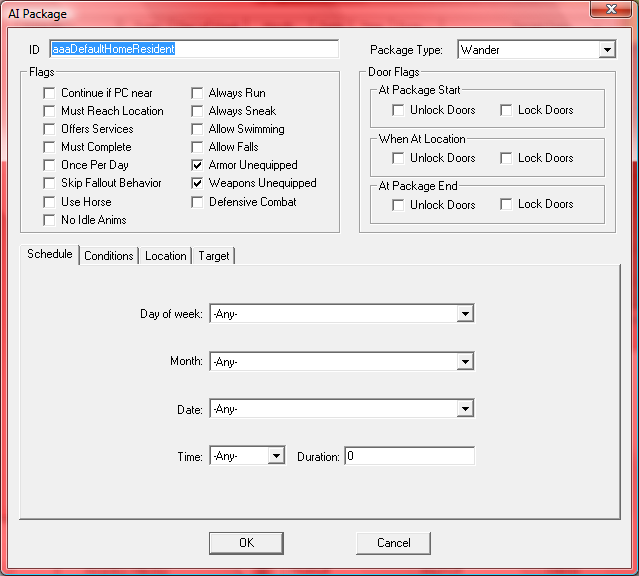639x576 pixels.
Task: Check Lock Doors under At Package End
Action: 507,204
